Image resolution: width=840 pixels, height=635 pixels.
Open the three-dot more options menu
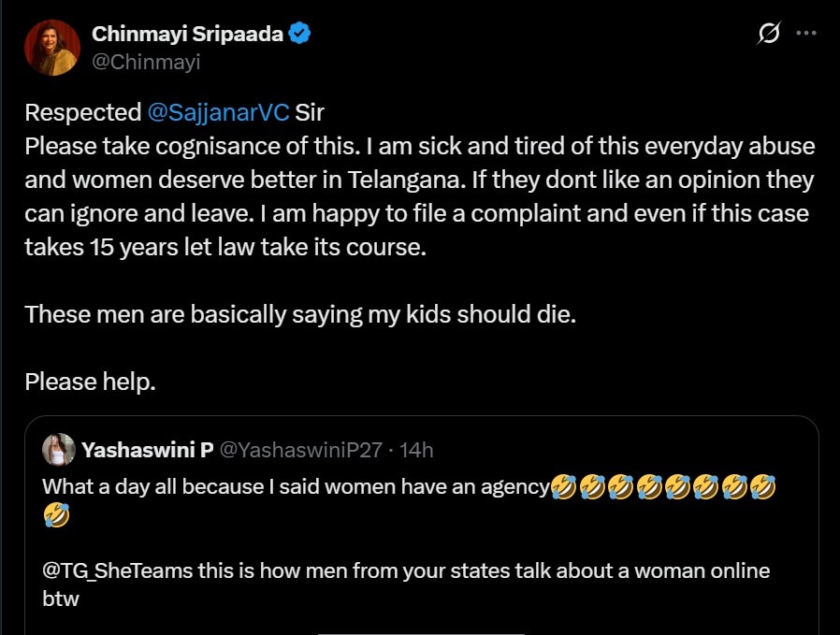pyautogui.click(x=805, y=34)
